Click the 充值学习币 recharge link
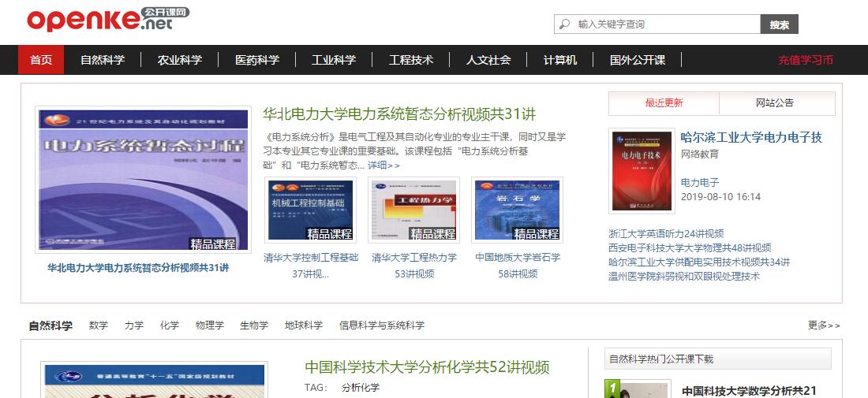Viewport: 868px width, 398px height. 806,60
